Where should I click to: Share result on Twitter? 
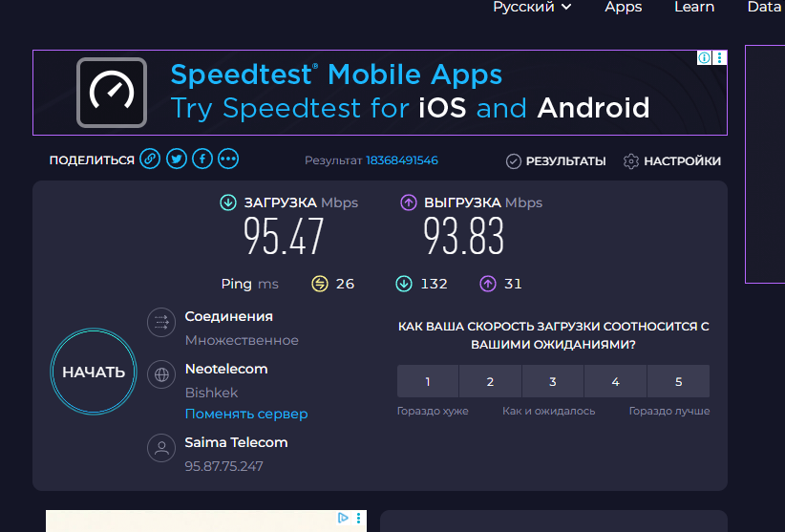point(177,160)
